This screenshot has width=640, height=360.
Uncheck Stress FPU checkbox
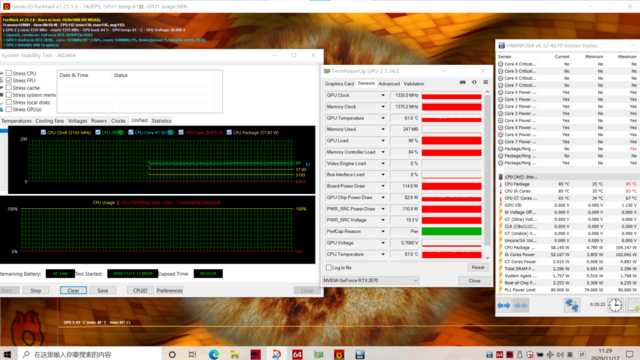pos(9,80)
